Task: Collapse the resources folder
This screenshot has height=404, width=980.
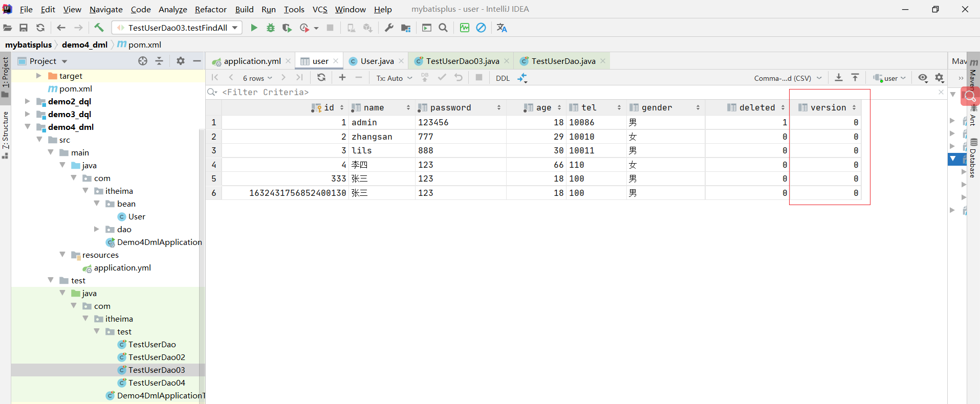Action: 62,255
